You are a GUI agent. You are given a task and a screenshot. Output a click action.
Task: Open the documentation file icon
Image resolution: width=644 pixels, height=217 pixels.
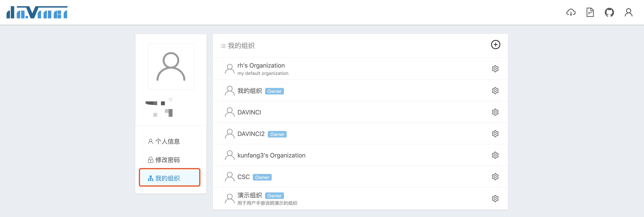pyautogui.click(x=590, y=12)
